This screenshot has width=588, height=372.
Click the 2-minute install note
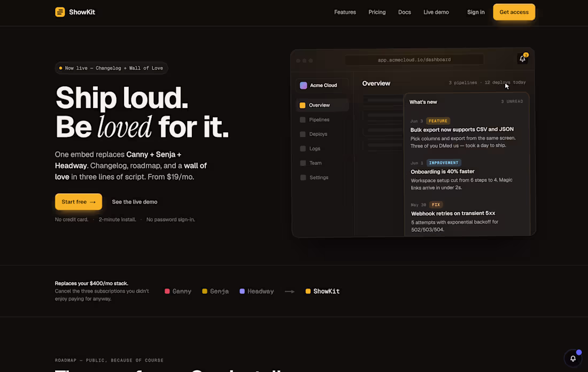(x=118, y=219)
